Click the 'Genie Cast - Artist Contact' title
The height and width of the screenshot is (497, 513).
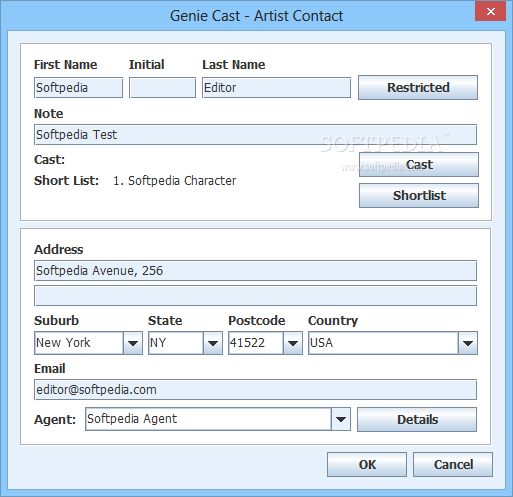tap(256, 16)
